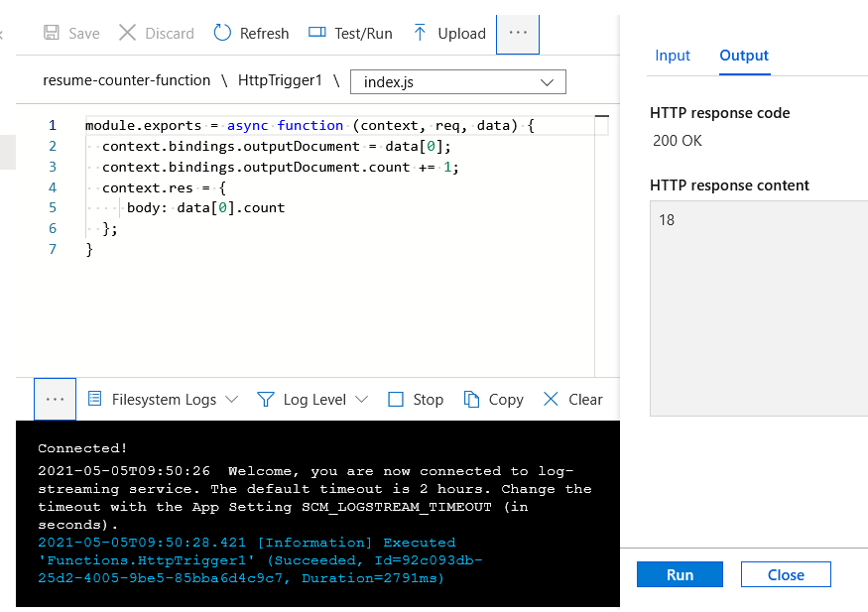Open the index.js file selector dropdown
Screen dimensions: 868x612
(x=457, y=80)
